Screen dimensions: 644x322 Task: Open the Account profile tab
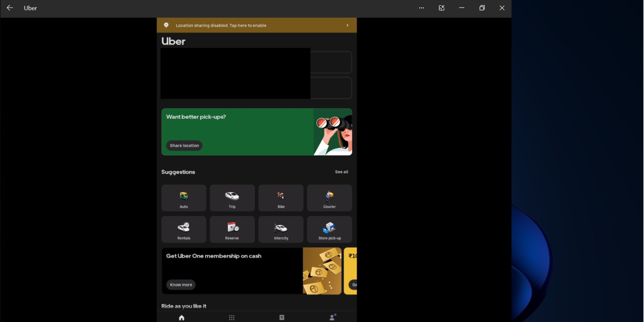click(x=332, y=317)
